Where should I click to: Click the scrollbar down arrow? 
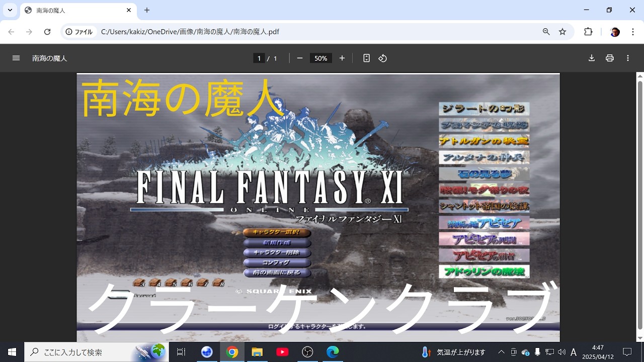640,338
